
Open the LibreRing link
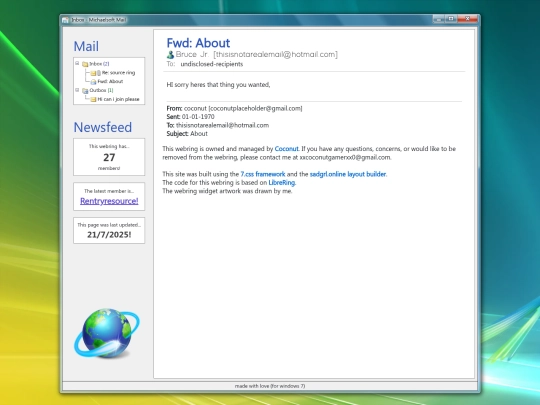(x=282, y=183)
